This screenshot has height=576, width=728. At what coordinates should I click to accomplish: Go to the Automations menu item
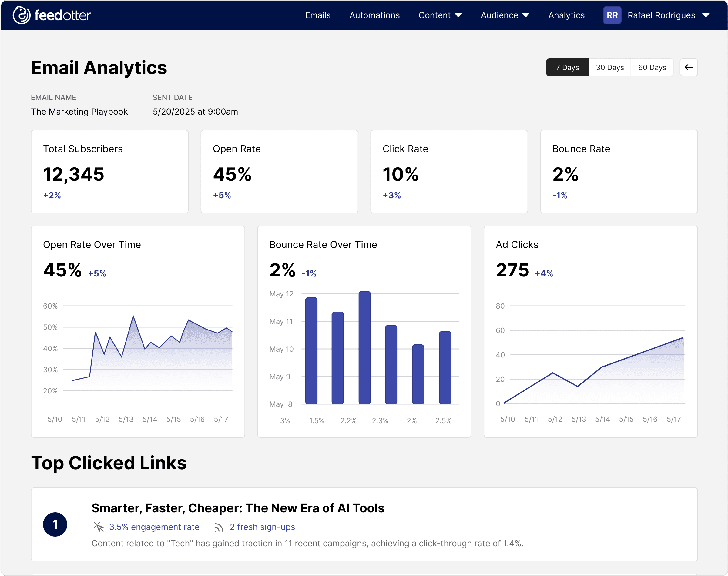(x=374, y=15)
